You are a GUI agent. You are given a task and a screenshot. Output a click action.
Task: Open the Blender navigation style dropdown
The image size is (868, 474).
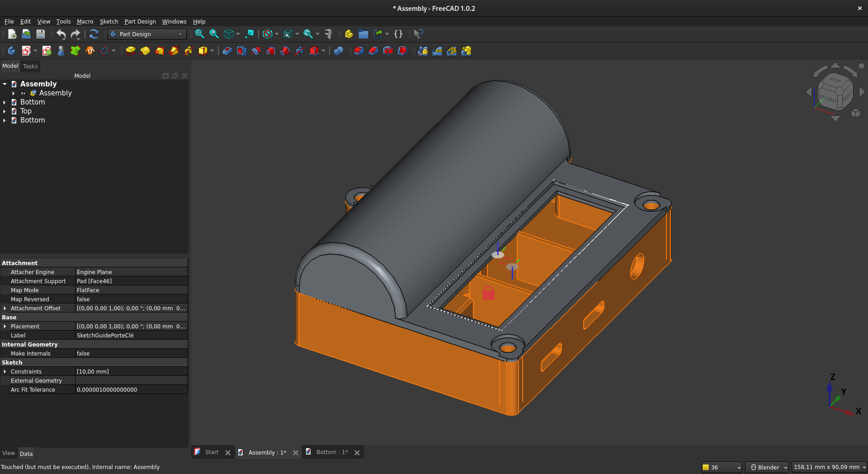click(x=767, y=467)
